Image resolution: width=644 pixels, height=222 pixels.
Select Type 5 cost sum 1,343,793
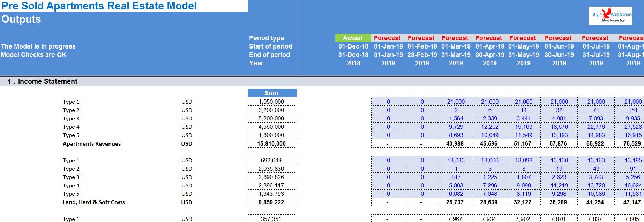[272, 194]
